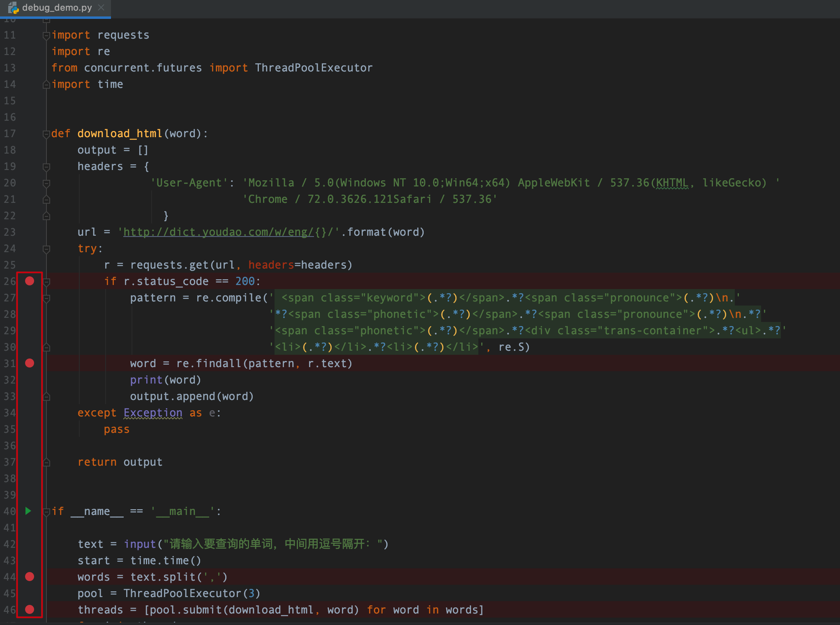Click pool.submit on line 46

click(x=185, y=610)
